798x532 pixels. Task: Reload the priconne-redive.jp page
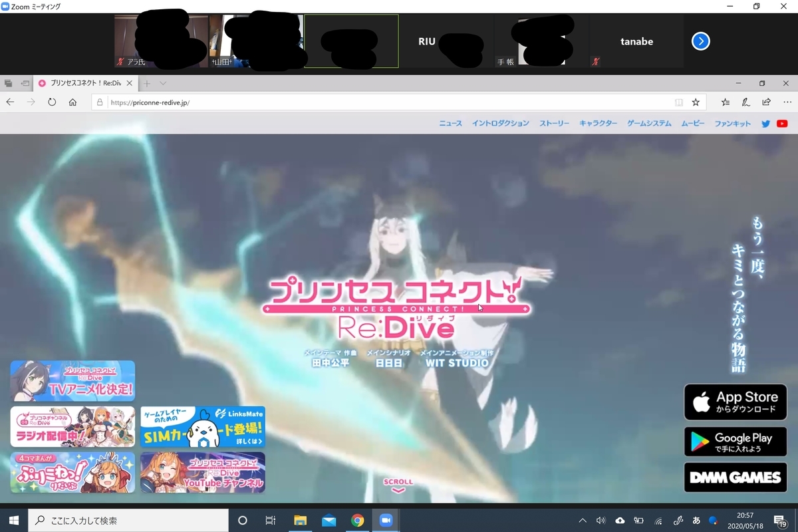52,102
